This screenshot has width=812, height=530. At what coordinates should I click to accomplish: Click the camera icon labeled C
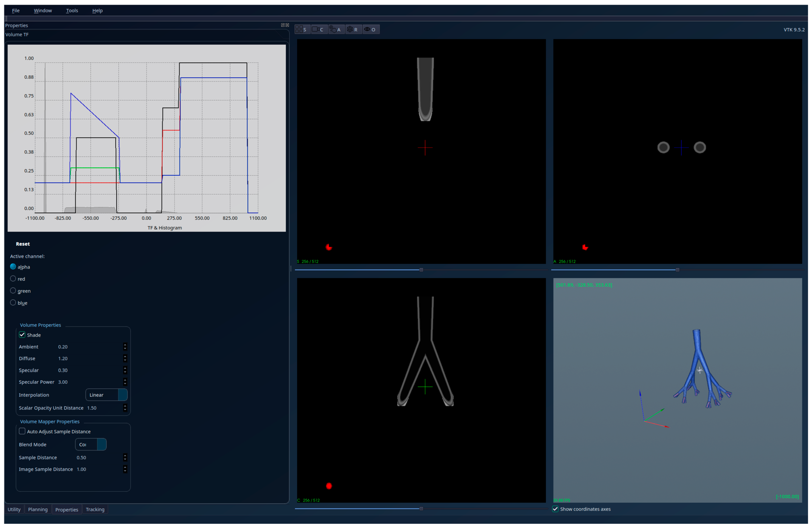(318, 29)
